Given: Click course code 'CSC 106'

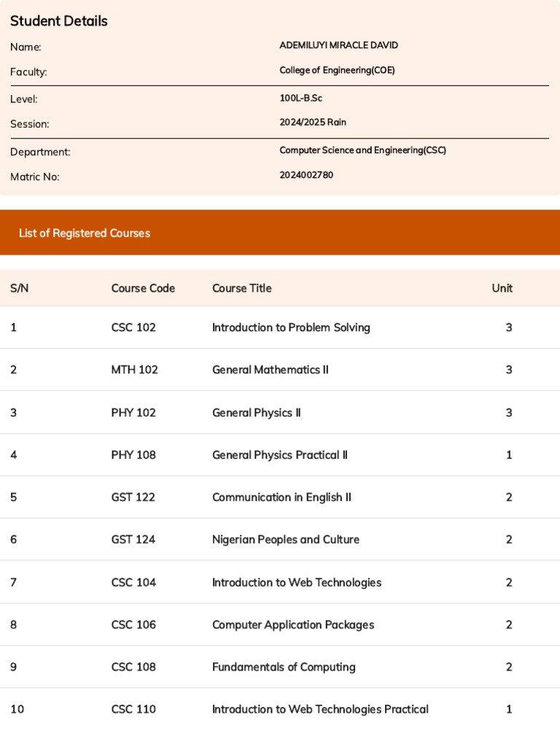Looking at the screenshot, I should click(x=133, y=624).
